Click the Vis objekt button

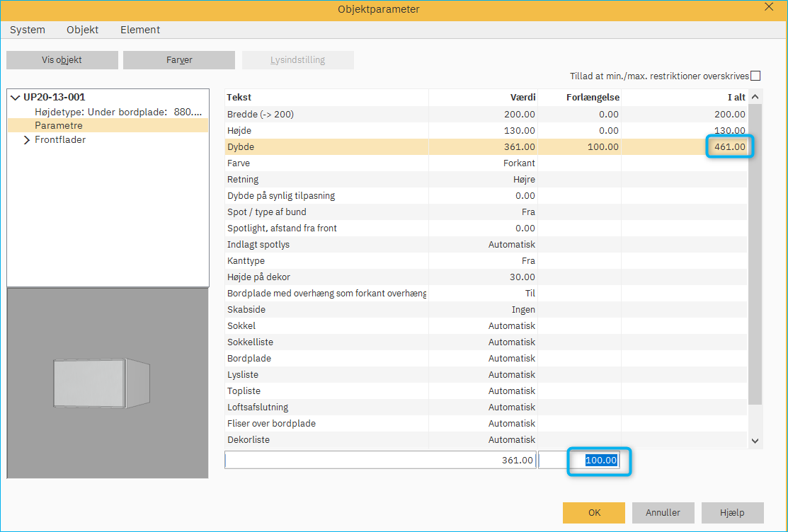pos(62,60)
